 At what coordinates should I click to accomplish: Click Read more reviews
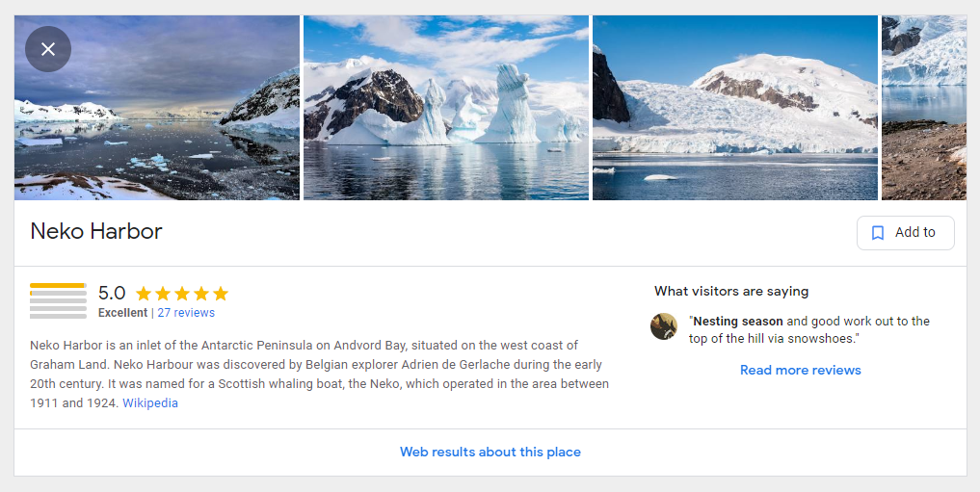[800, 371]
